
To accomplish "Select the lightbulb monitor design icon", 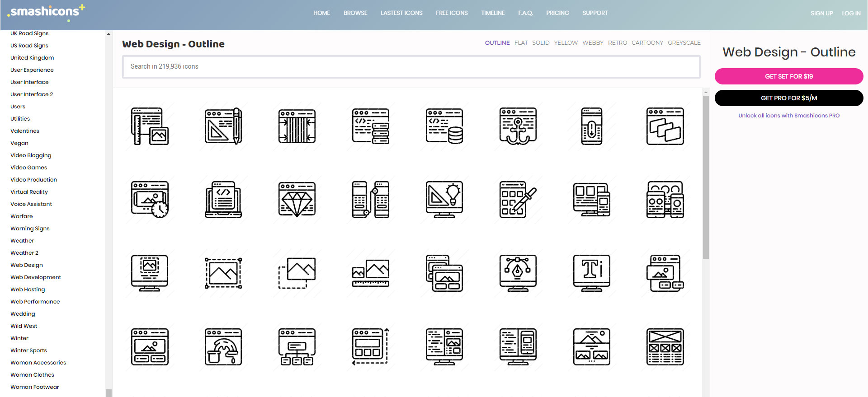I will tap(444, 200).
